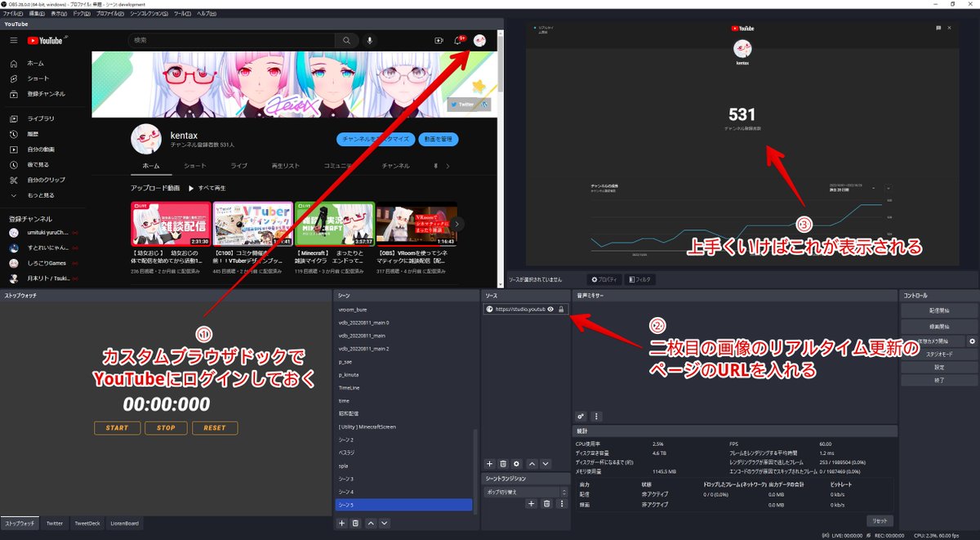Screen dimensions: 980x540
Task: Select scene vroom_bure in the scene list
Action: coord(404,310)
